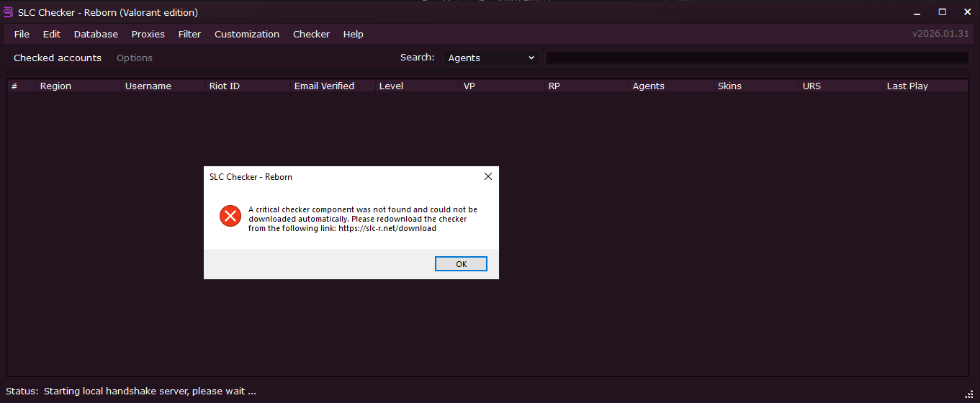Image resolution: width=980 pixels, height=403 pixels.
Task: Click the Search: label
Action: click(x=417, y=58)
